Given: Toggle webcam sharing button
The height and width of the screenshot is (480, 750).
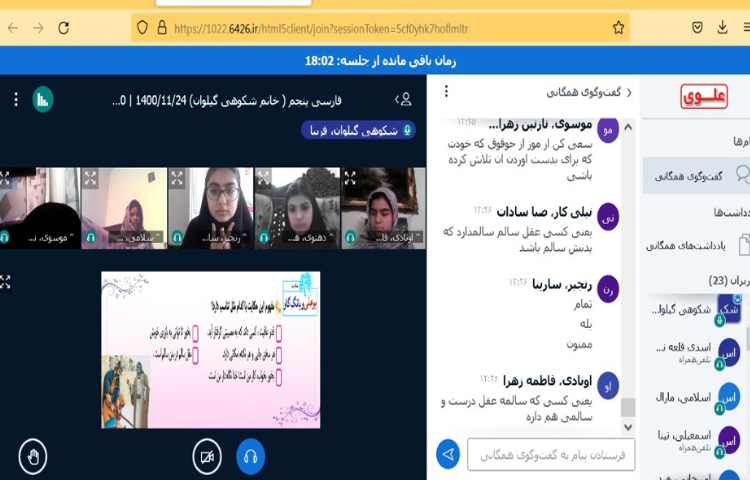Looking at the screenshot, I should (x=207, y=457).
